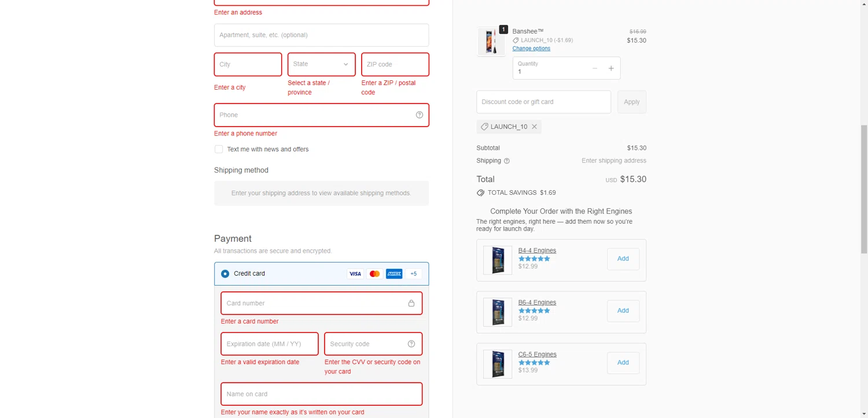Click the phone number help icon
The height and width of the screenshot is (418, 868).
(420, 115)
